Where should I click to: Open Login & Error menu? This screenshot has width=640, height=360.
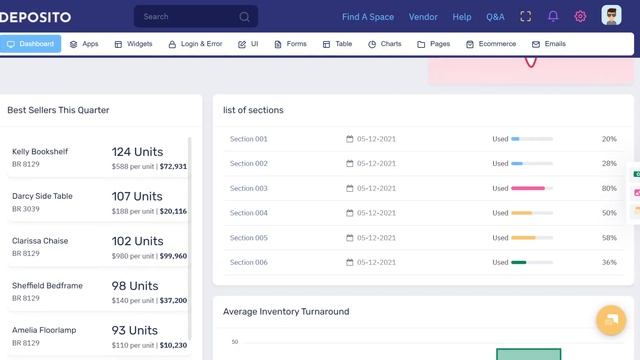[x=195, y=44]
